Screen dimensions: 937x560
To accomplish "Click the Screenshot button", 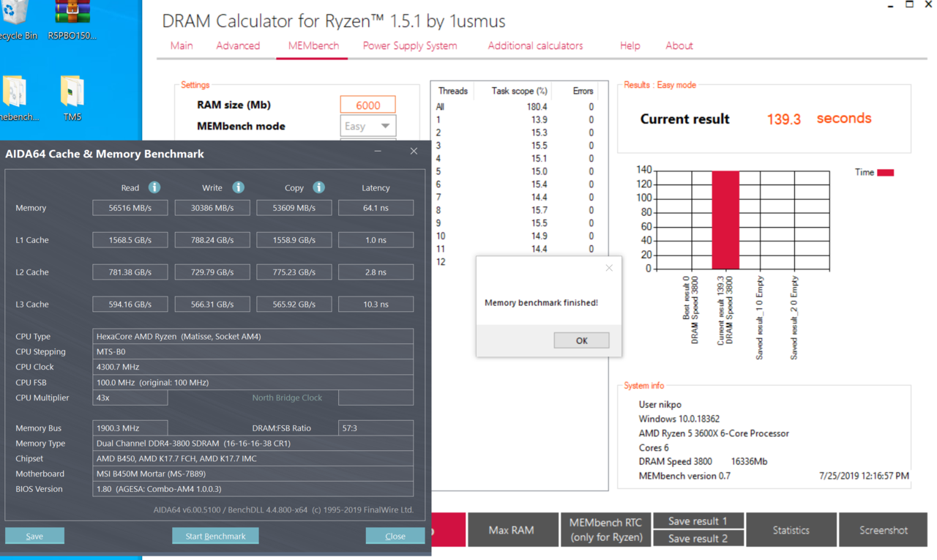I will pyautogui.click(x=884, y=530).
